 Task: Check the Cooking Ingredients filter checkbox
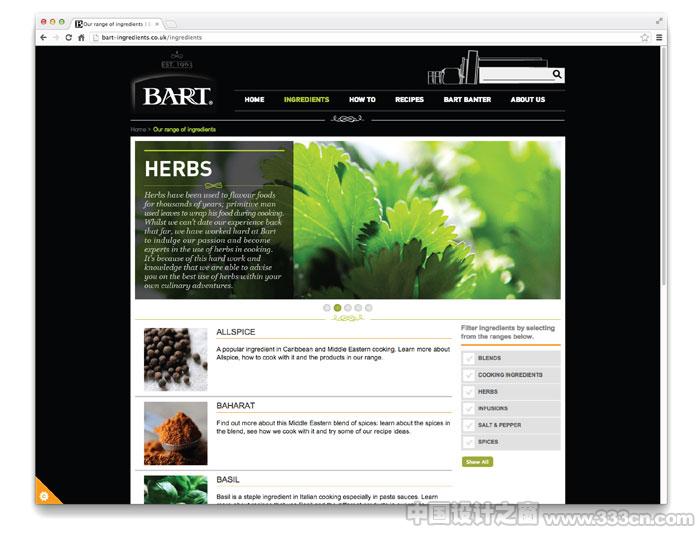[468, 375]
